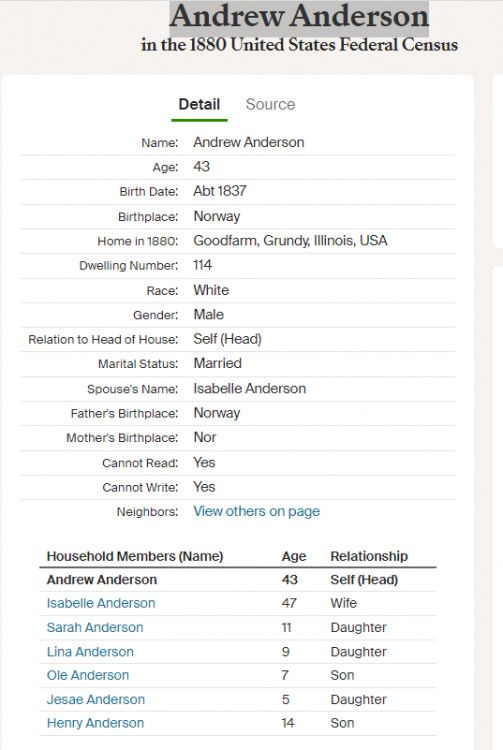Click the Household Members (Name) column header
Screen dimensions: 503x750
[135, 556]
